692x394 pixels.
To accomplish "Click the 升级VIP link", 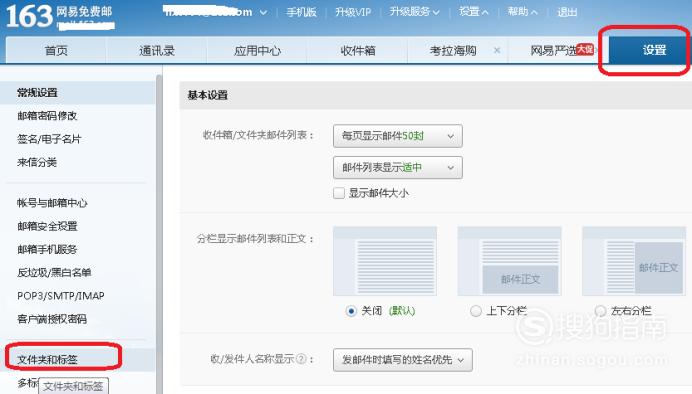I will 353,12.
